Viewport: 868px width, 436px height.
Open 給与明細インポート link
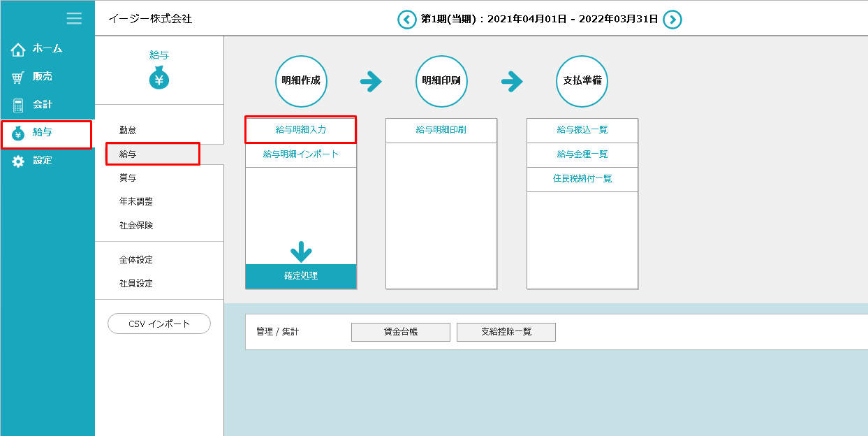click(x=301, y=154)
